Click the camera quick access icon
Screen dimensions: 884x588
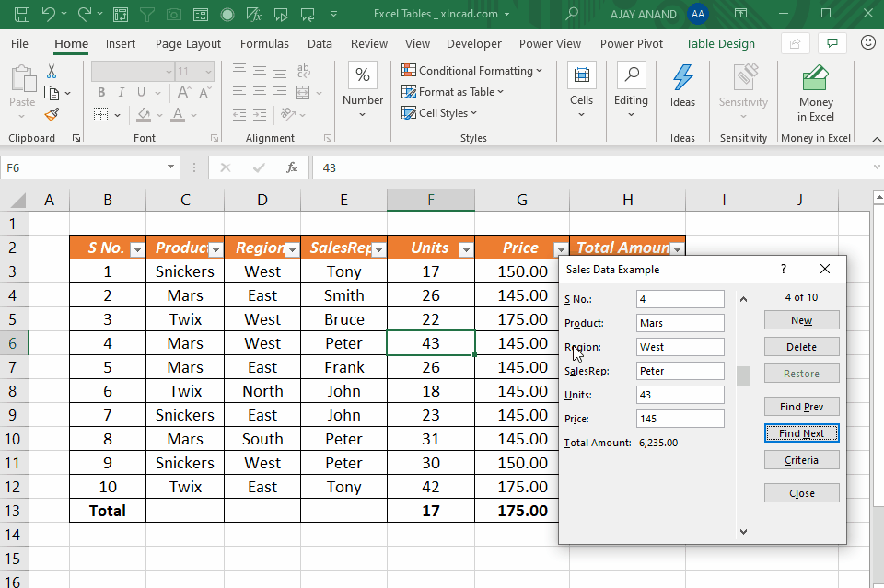point(174,14)
